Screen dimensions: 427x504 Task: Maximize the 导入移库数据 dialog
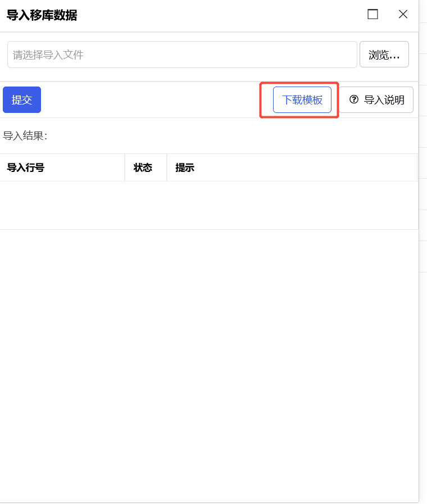pyautogui.click(x=373, y=14)
